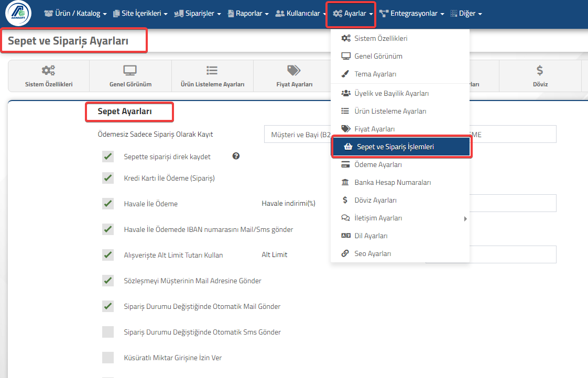588x378 pixels.
Task: Open the Site İçerikleri menu
Action: (140, 14)
